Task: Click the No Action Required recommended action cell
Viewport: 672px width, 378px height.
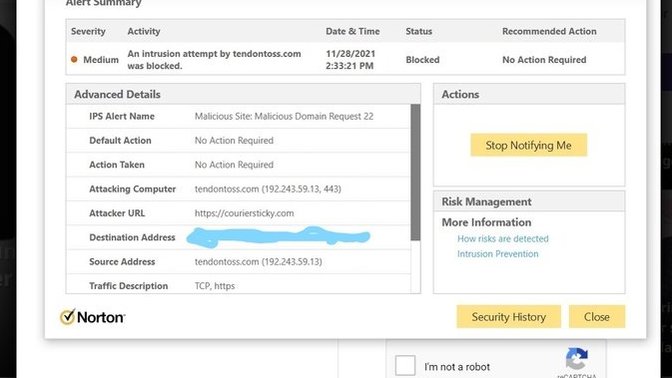Action: [x=544, y=60]
